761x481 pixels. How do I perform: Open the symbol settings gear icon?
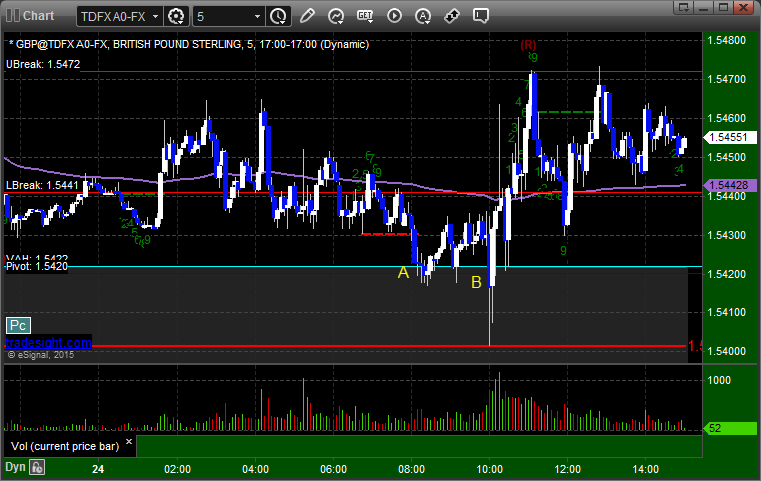(176, 17)
